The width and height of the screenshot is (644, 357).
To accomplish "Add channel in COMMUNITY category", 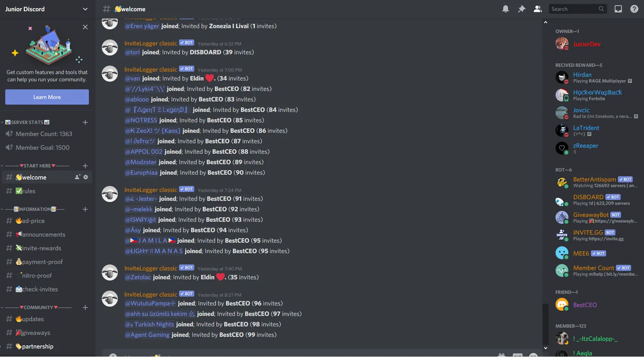I will 85,308.
